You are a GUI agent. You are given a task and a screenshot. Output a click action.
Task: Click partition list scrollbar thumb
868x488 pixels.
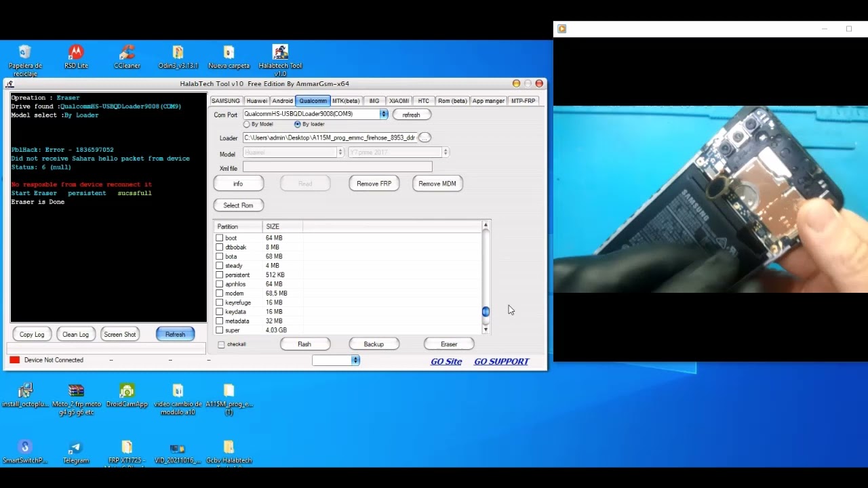click(486, 312)
